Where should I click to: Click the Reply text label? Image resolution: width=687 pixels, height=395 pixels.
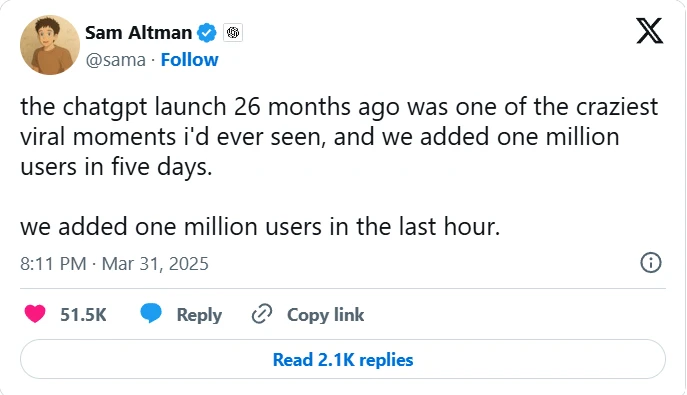pyautogui.click(x=199, y=315)
